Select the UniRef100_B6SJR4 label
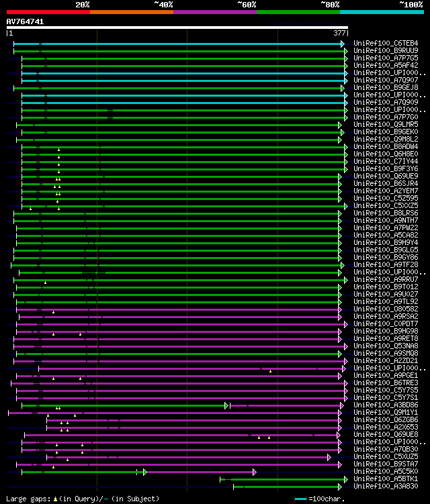This screenshot has height=504, width=430. pyautogui.click(x=386, y=183)
